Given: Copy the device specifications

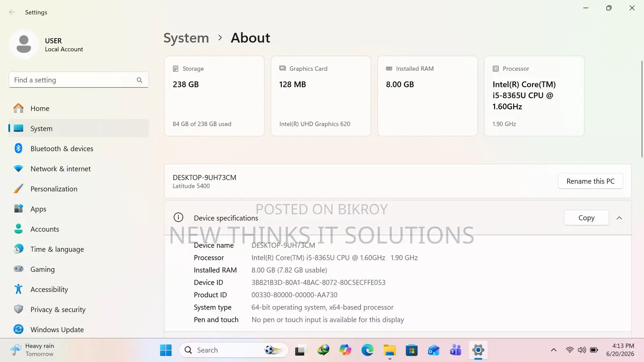Looking at the screenshot, I should click(586, 218).
